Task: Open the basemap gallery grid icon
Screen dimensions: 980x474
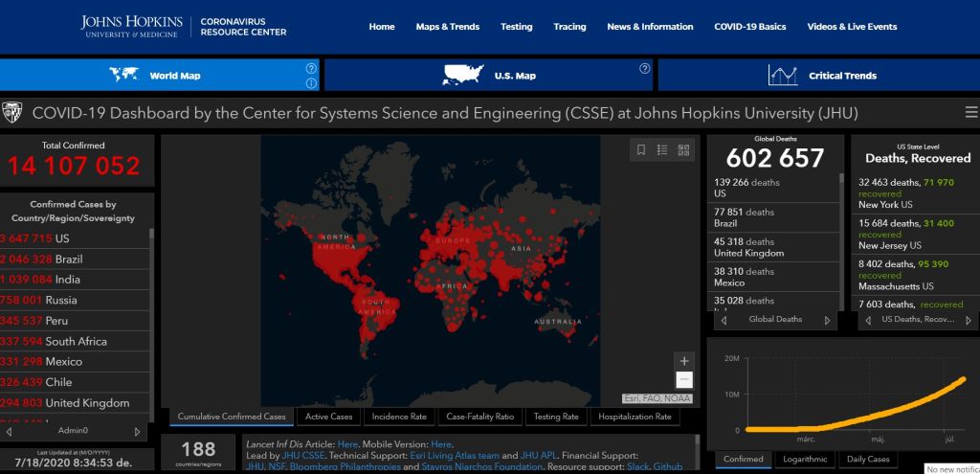Action: [683, 150]
